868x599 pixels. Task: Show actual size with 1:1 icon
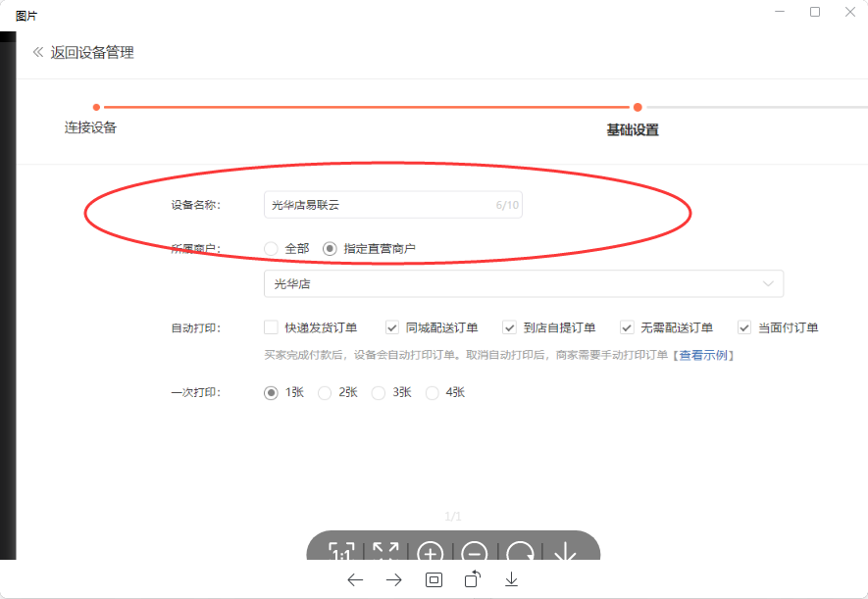[341, 553]
